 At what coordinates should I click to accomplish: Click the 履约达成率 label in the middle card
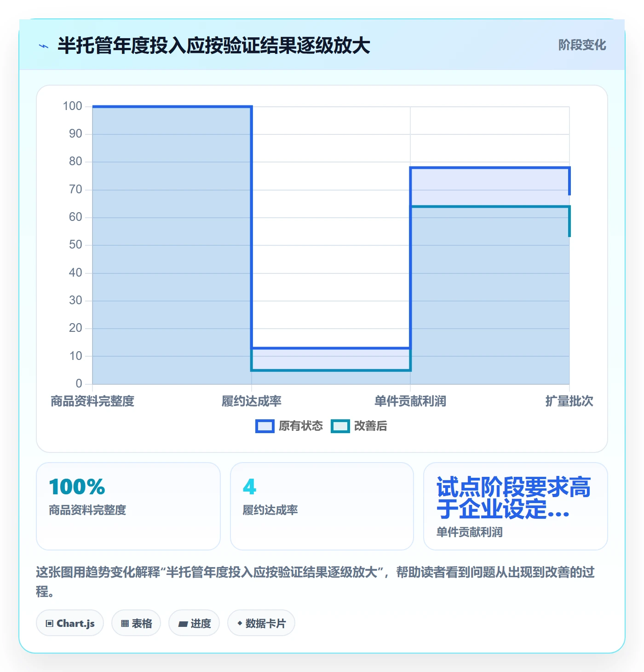point(270,510)
